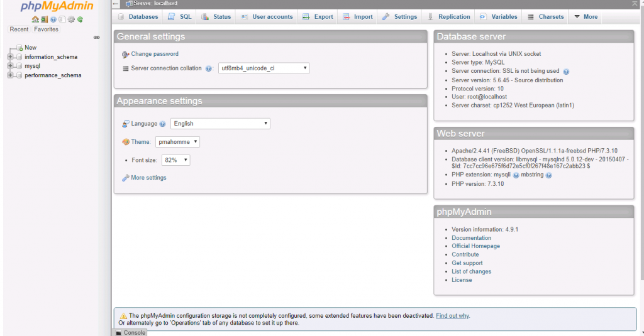Image resolution: width=644 pixels, height=336 pixels.
Task: Click the Theme palette icon
Action: click(x=126, y=142)
